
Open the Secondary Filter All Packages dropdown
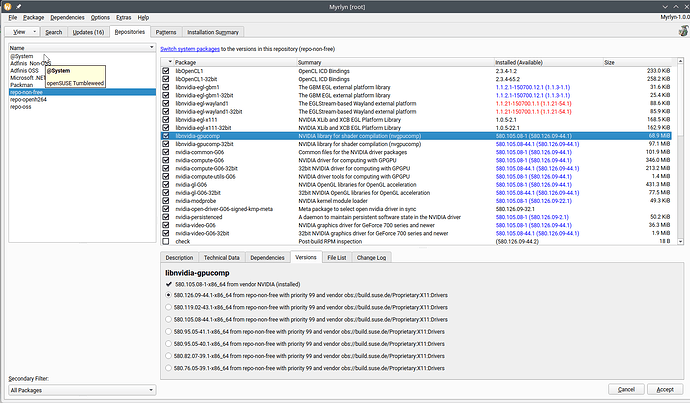tap(80, 390)
